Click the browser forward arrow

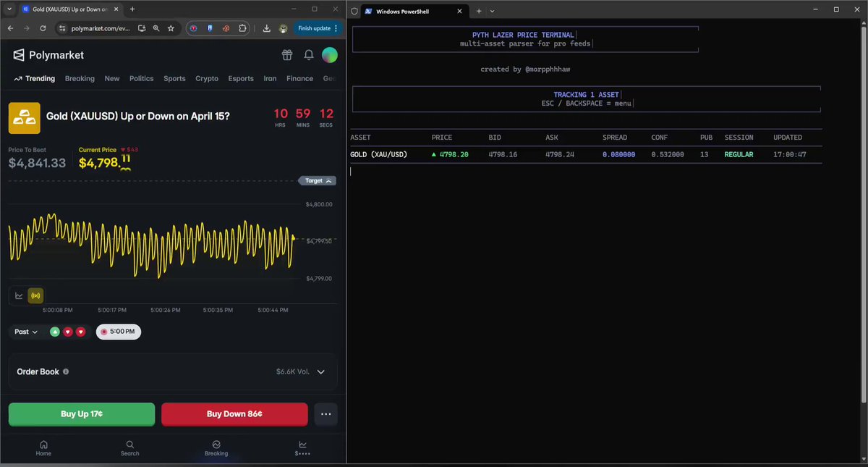click(x=27, y=28)
